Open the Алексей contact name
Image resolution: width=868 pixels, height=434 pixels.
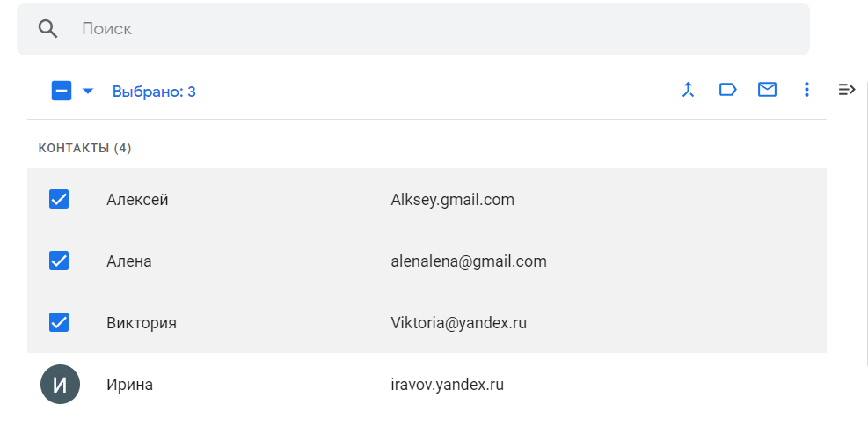click(137, 200)
